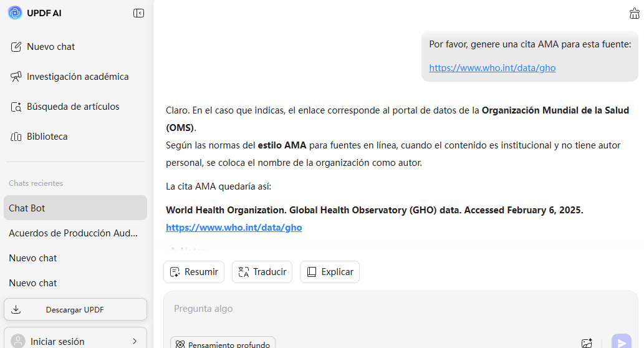
Task: Click the download arrow icon in Descargar UPDF
Action: point(16,309)
